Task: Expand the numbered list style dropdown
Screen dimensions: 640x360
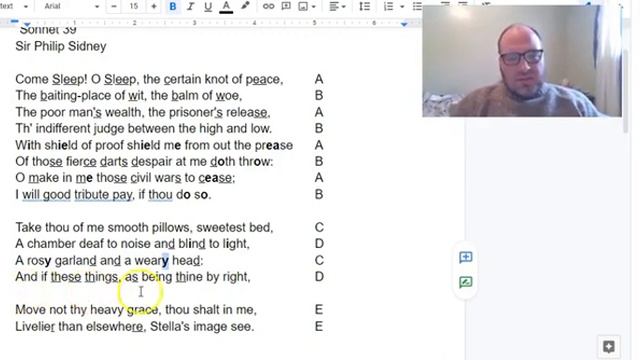Action: (402, 7)
